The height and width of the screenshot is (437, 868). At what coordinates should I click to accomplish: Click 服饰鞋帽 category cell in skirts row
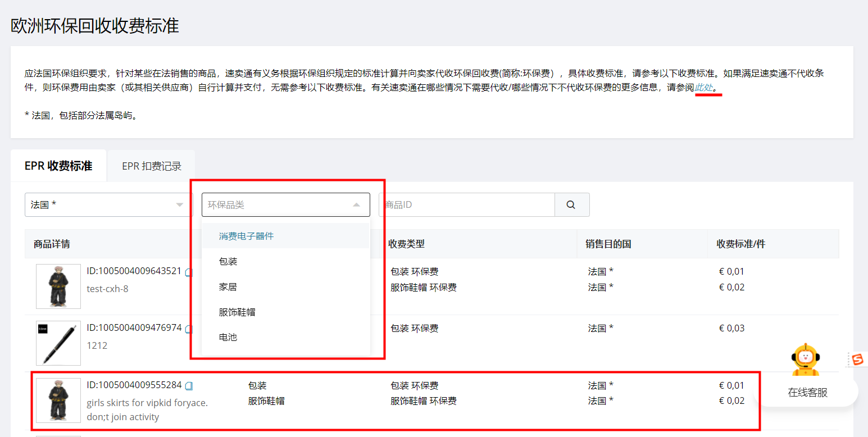[266, 401]
